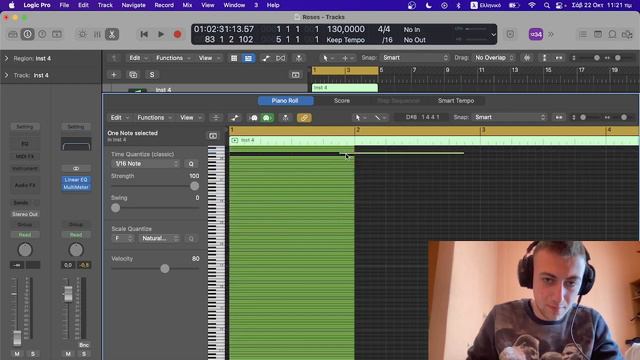Toggle Smart Controls button
This screenshot has height=360, width=640.
[x=82, y=34]
